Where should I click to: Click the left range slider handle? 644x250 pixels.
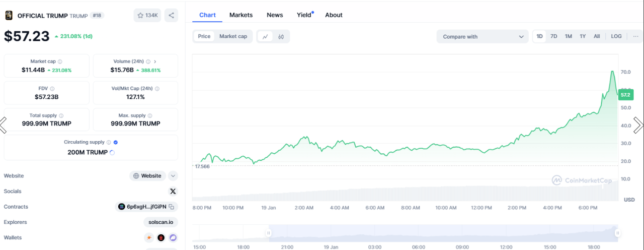[269, 233]
